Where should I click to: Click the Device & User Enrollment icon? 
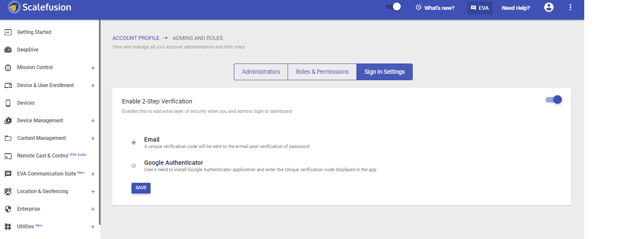coord(8,85)
